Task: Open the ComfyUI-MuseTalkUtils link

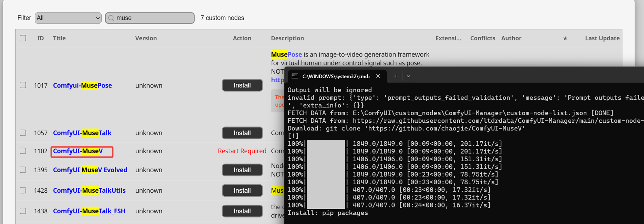Action: coord(89,191)
